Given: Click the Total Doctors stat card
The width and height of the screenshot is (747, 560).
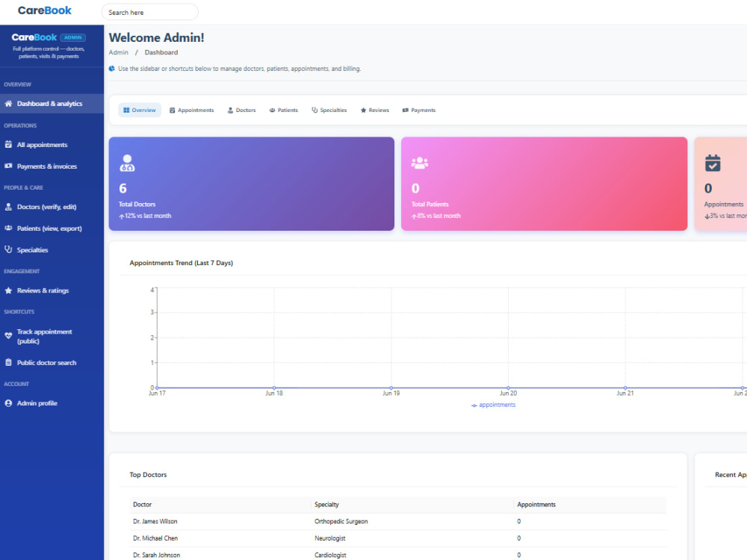Looking at the screenshot, I should pos(252,184).
